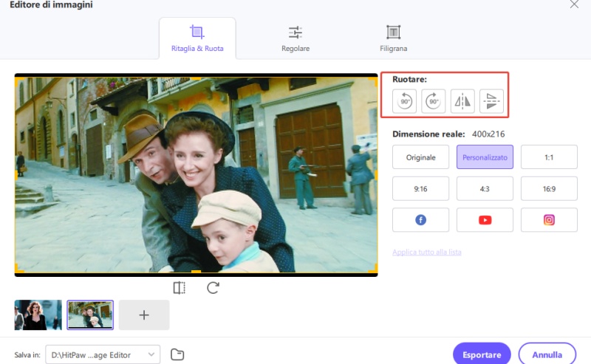Click the 400x216 dimension value

pyautogui.click(x=488, y=134)
